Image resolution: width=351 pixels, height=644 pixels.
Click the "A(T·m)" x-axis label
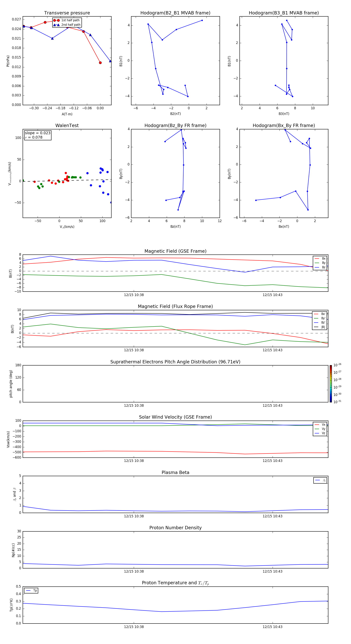67,114
